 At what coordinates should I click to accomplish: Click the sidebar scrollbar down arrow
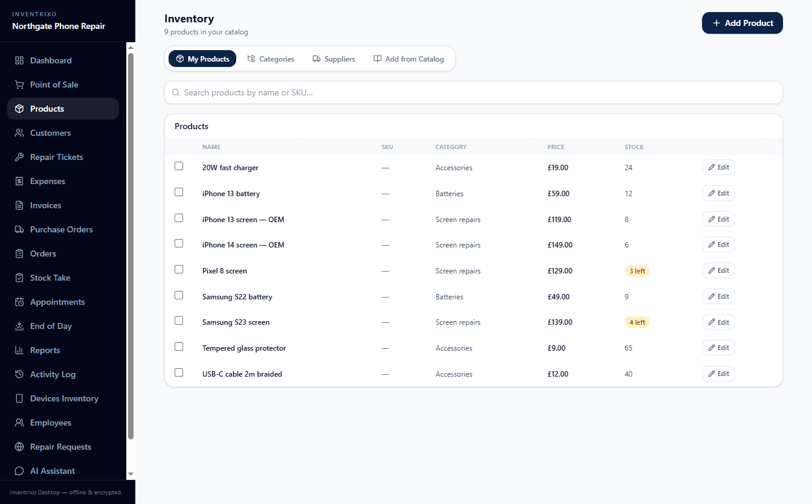[130, 474]
